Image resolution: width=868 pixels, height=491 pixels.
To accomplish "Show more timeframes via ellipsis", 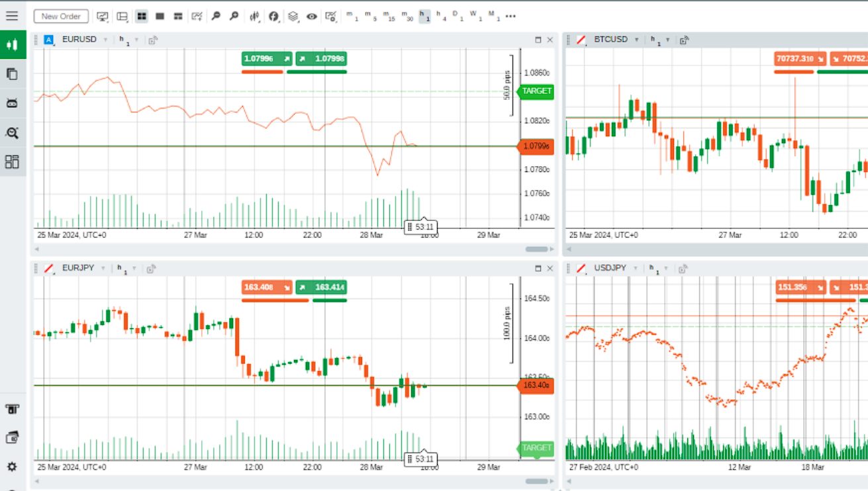I will 510,17.
